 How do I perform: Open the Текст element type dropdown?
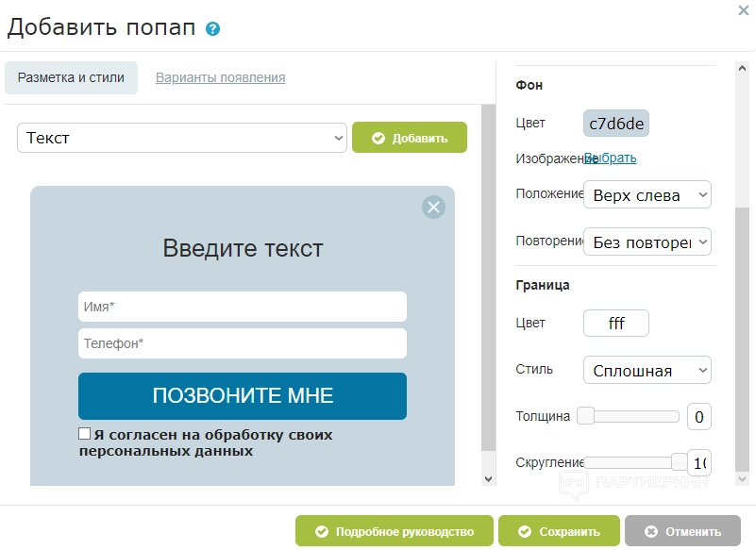[x=182, y=138]
